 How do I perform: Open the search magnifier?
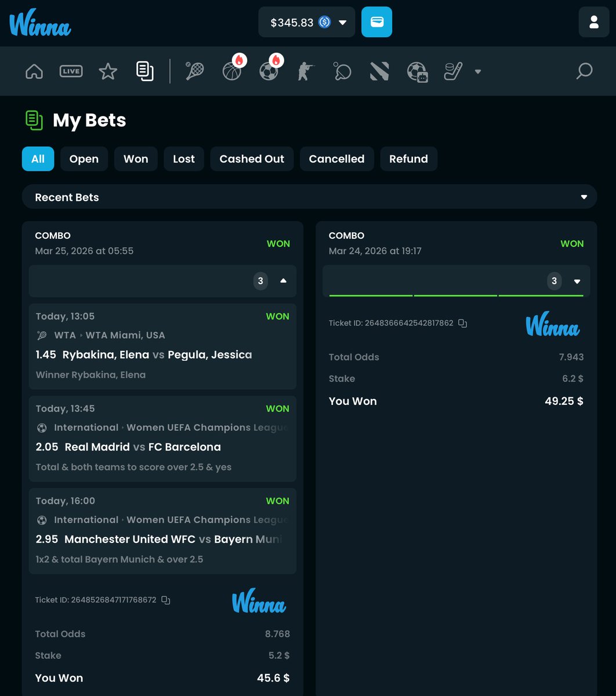pyautogui.click(x=584, y=71)
